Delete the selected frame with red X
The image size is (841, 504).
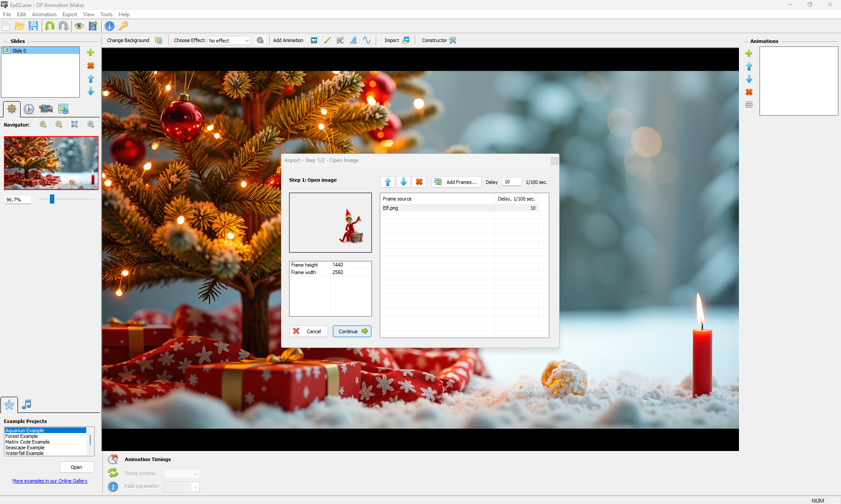tap(419, 182)
